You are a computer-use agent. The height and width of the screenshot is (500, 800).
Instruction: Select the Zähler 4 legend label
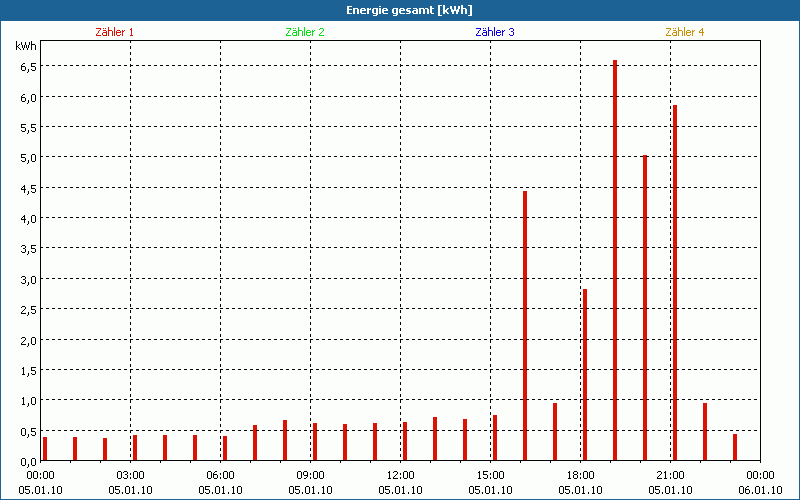click(x=685, y=32)
